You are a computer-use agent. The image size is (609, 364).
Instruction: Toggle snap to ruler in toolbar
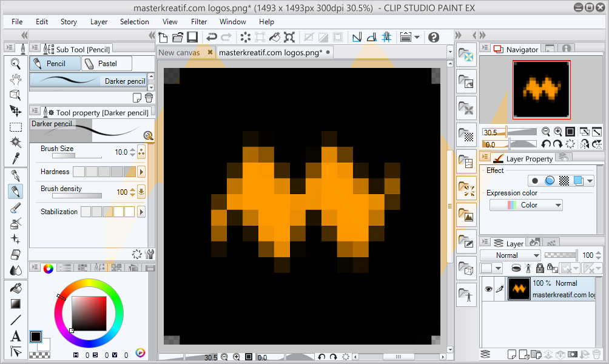(357, 37)
